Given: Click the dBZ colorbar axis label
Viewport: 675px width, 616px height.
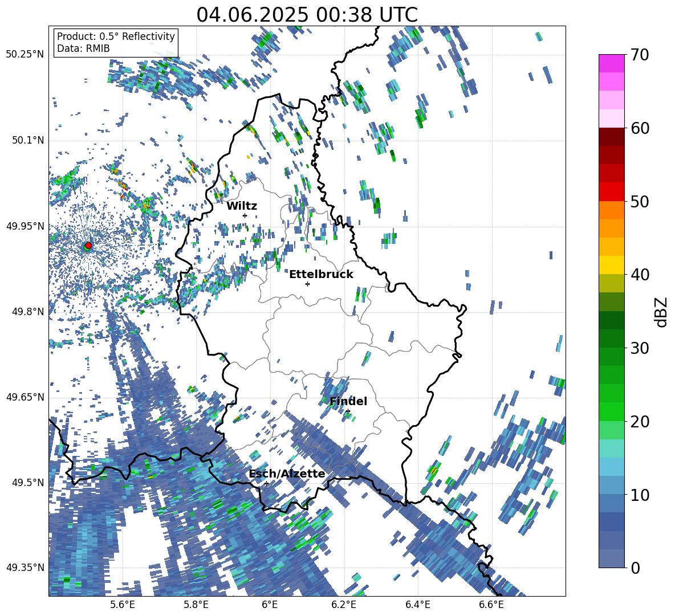Looking at the screenshot, I should coord(661,312).
